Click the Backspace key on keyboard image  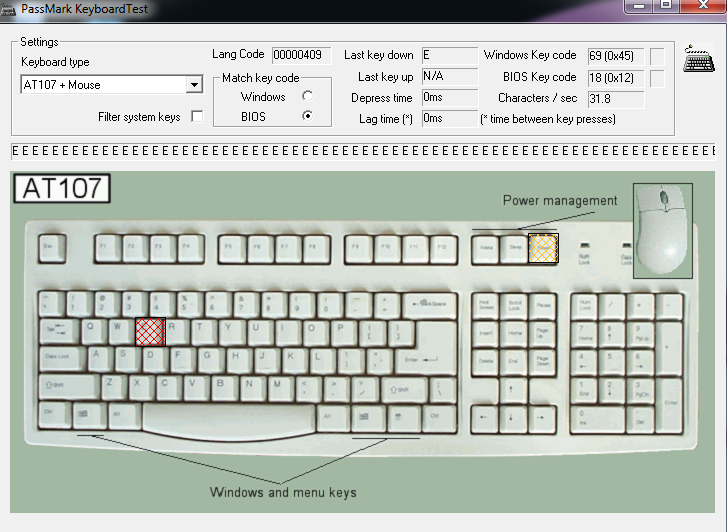pyautogui.click(x=429, y=305)
